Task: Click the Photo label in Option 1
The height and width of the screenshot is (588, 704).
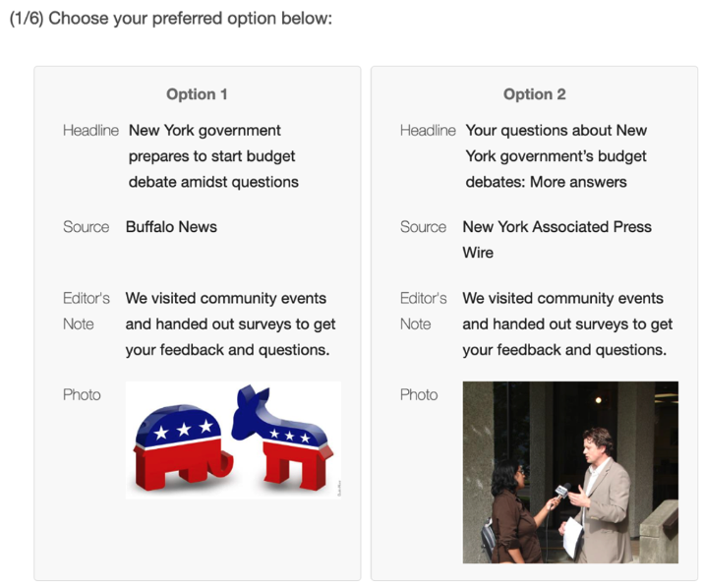Action: point(82,394)
